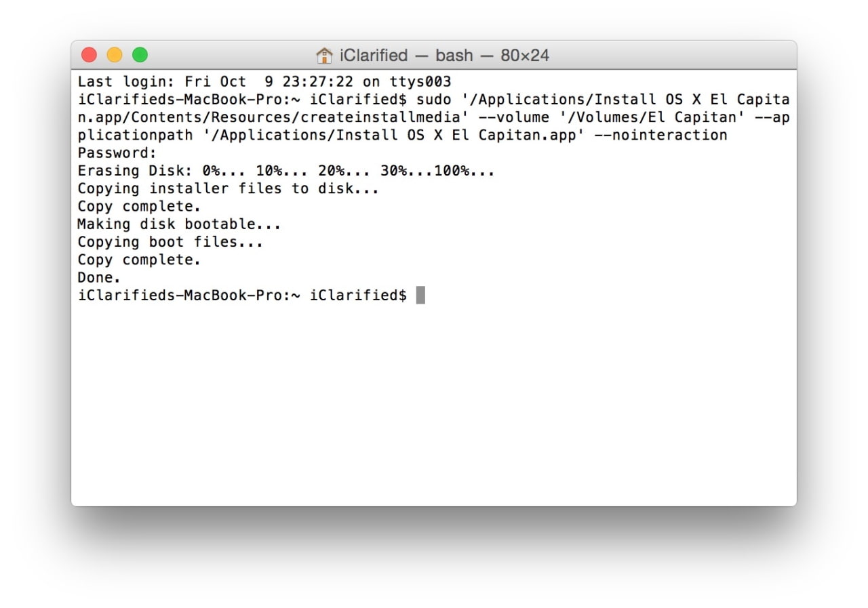Image resolution: width=868 pixels, height=608 pixels.
Task: Click the '--nointeraction' flag text
Action: point(660,135)
